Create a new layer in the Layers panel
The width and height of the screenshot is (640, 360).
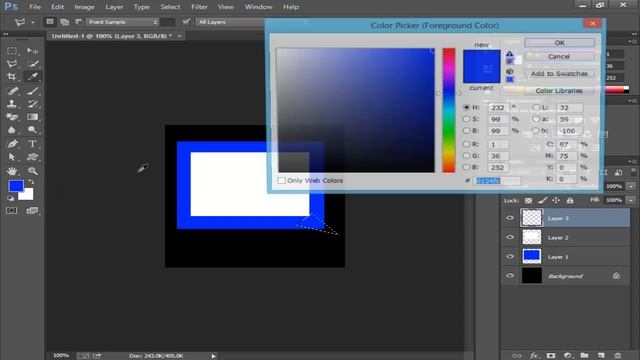click(x=601, y=356)
